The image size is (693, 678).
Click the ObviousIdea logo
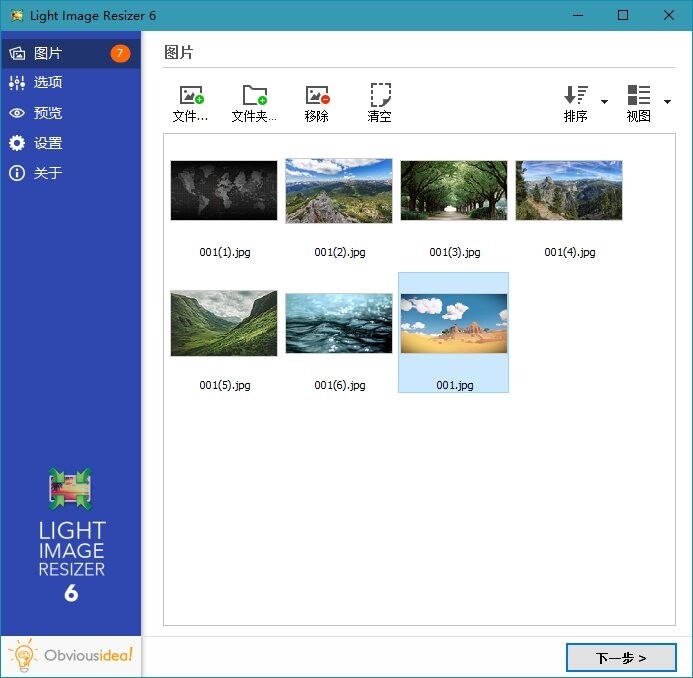point(71,656)
